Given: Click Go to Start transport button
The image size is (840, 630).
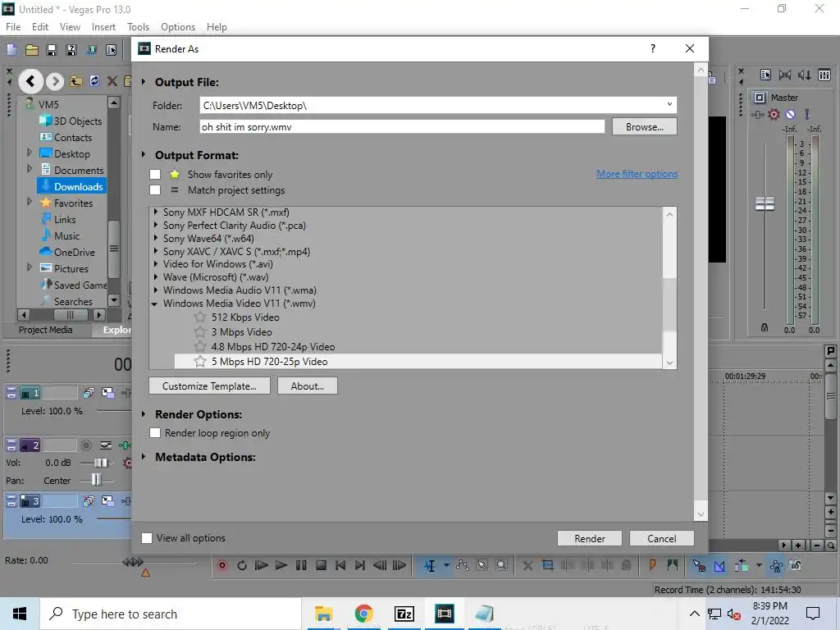Looking at the screenshot, I should (340, 565).
